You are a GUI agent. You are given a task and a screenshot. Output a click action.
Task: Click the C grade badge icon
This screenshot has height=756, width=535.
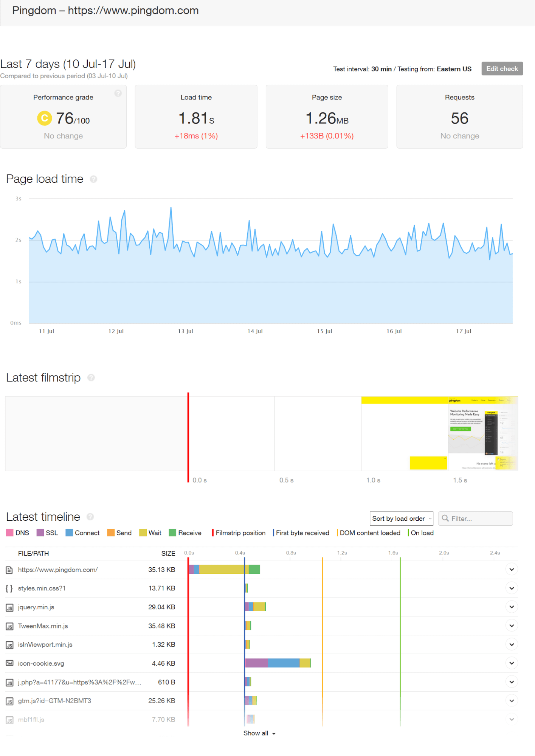click(45, 118)
